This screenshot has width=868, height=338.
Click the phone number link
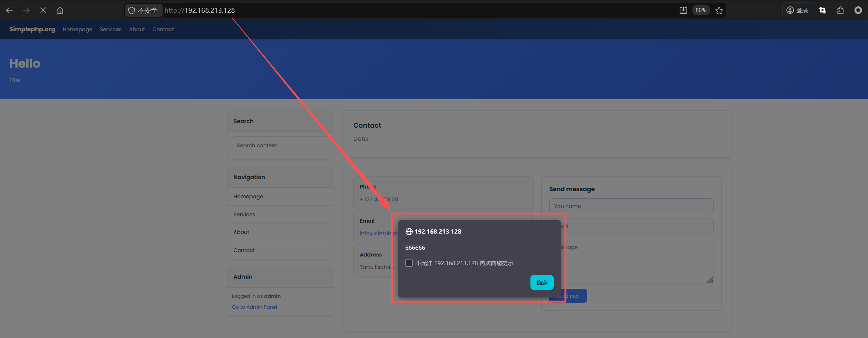379,199
